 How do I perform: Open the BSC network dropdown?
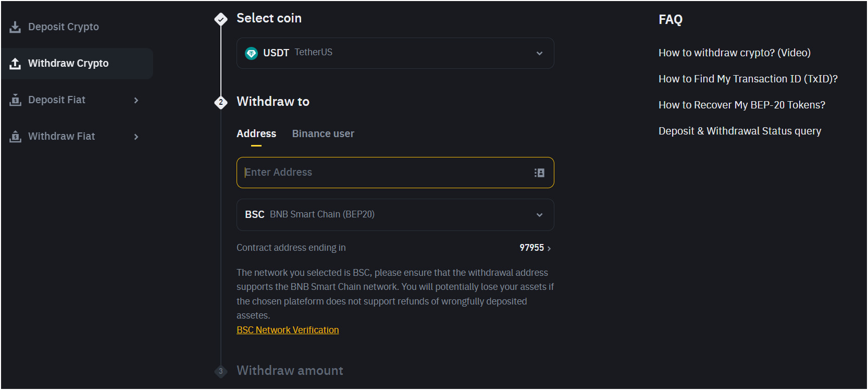click(539, 215)
